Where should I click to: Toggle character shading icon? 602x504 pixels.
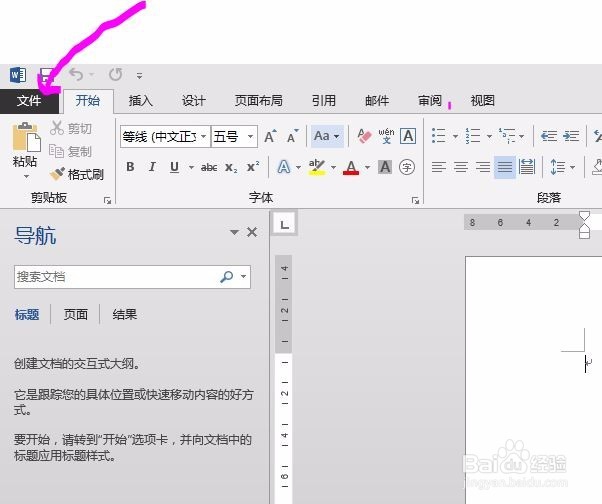tap(385, 167)
